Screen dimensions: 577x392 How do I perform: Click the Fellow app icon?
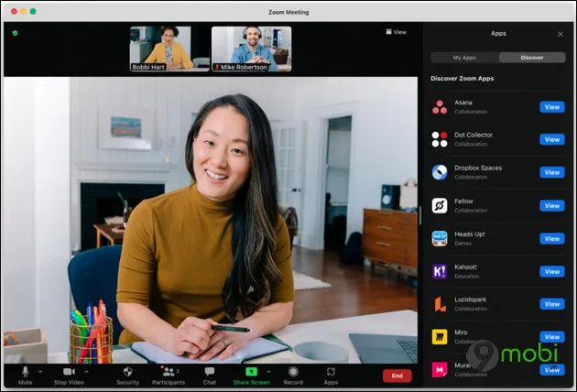(x=440, y=205)
